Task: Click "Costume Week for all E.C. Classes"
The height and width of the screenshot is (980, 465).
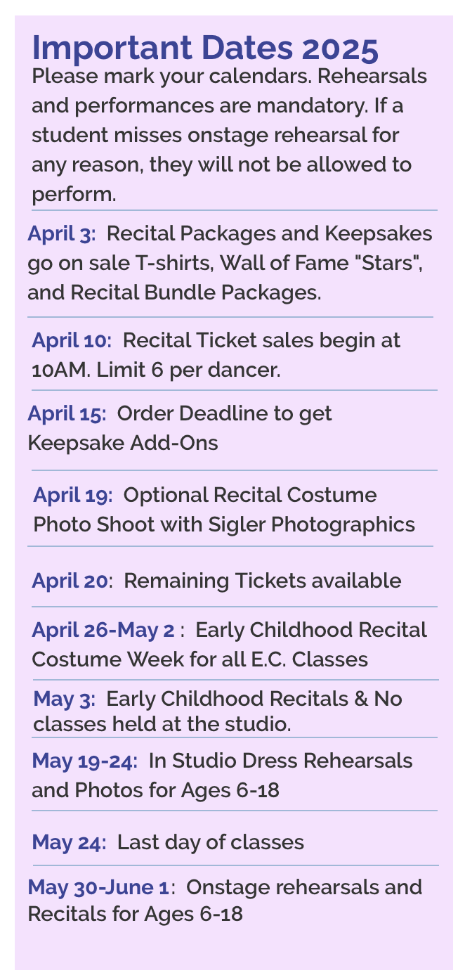Action: 199,659
